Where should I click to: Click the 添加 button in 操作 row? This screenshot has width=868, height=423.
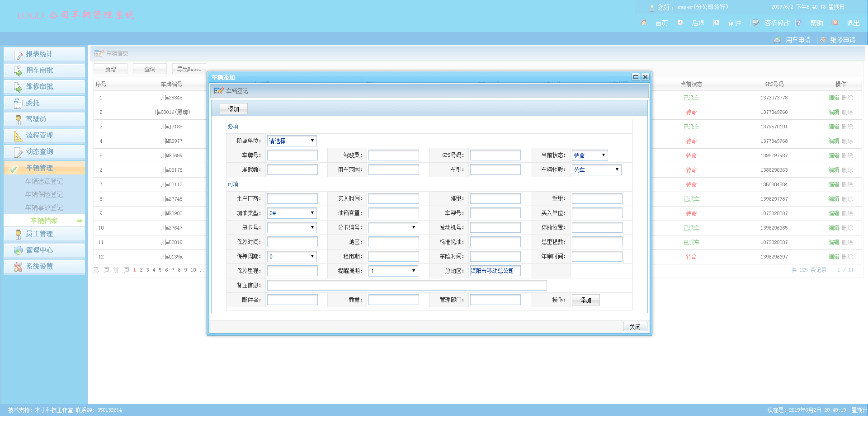click(585, 300)
